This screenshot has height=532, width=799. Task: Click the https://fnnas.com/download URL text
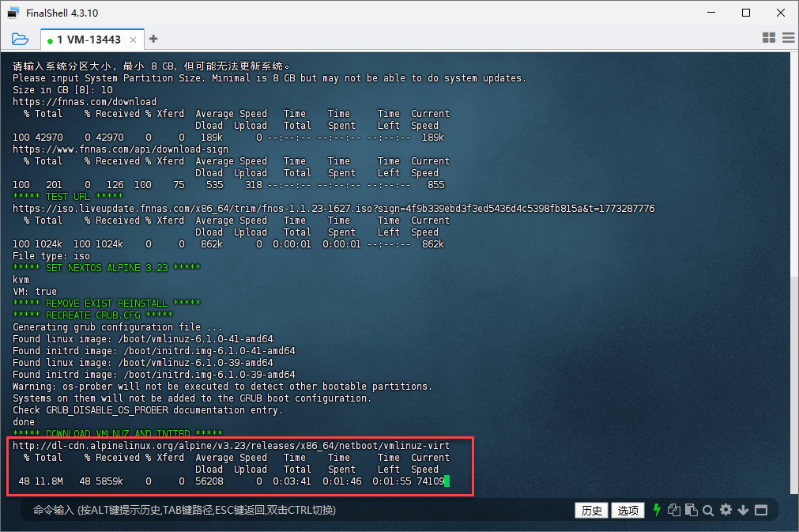85,101
